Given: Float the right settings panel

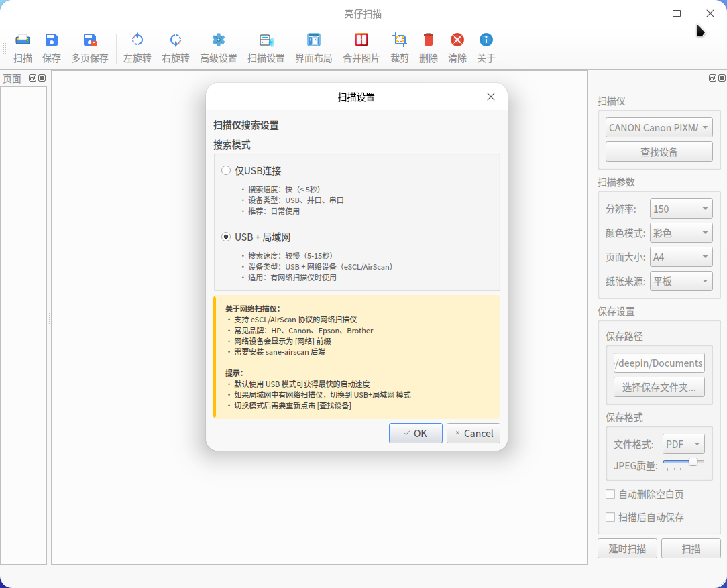Looking at the screenshot, I should (x=713, y=78).
